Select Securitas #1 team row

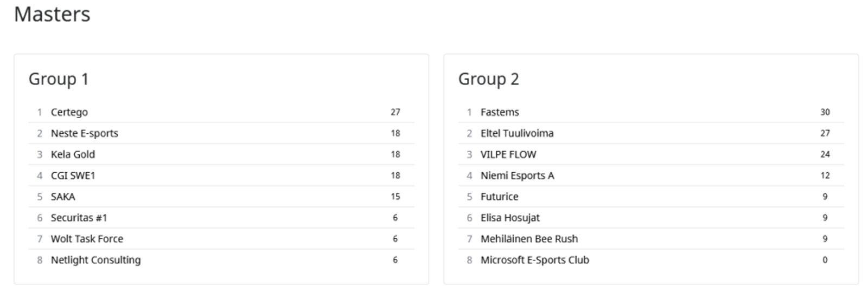click(79, 218)
